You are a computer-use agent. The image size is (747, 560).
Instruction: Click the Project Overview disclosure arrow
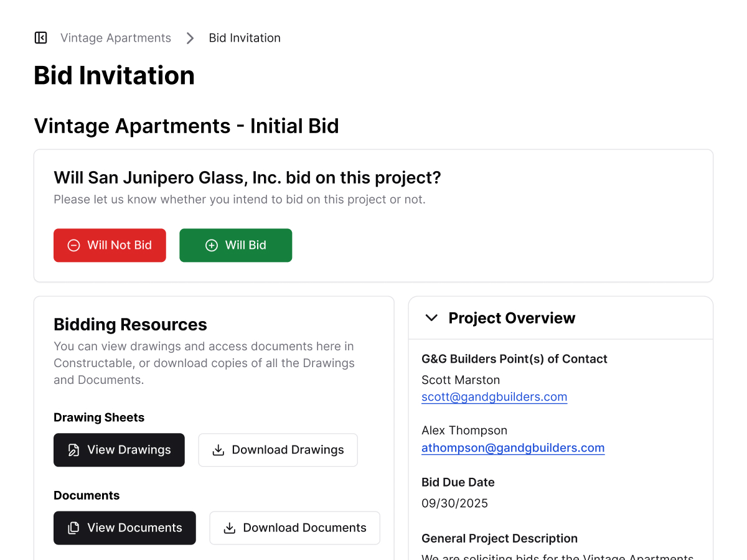point(431,318)
